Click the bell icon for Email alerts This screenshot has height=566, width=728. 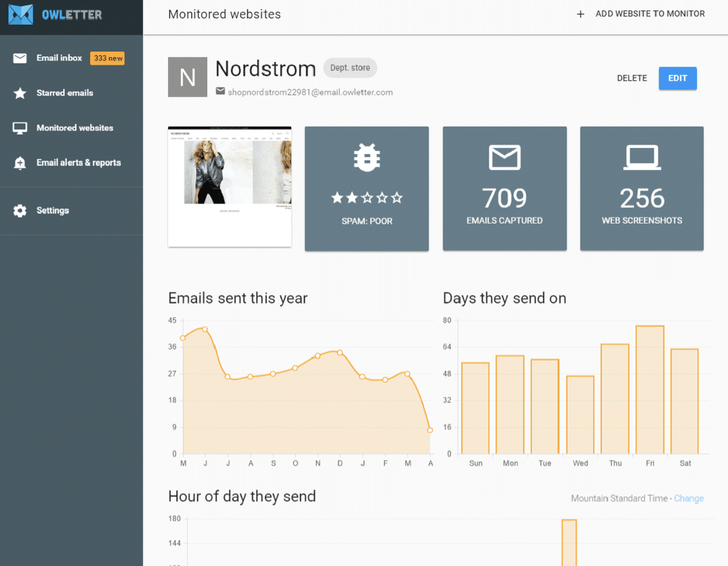pos(20,163)
